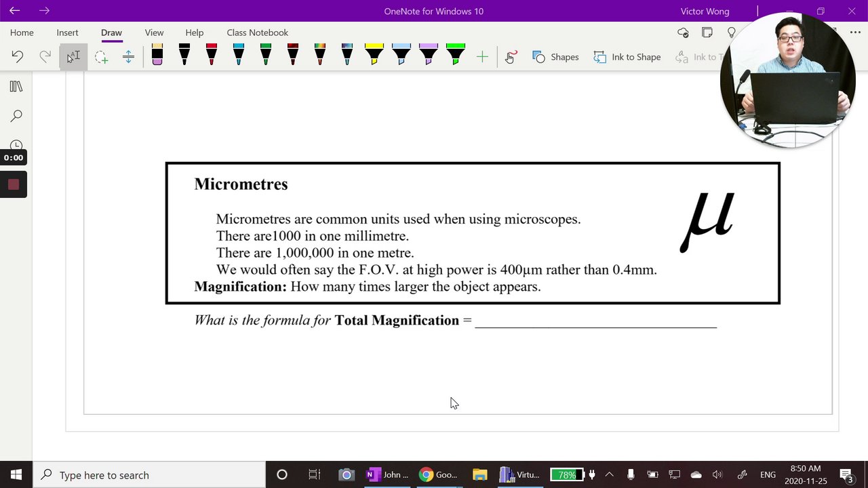Screen dimensions: 868x488
Task: Open Cortana from the taskbar
Action: 282,474
